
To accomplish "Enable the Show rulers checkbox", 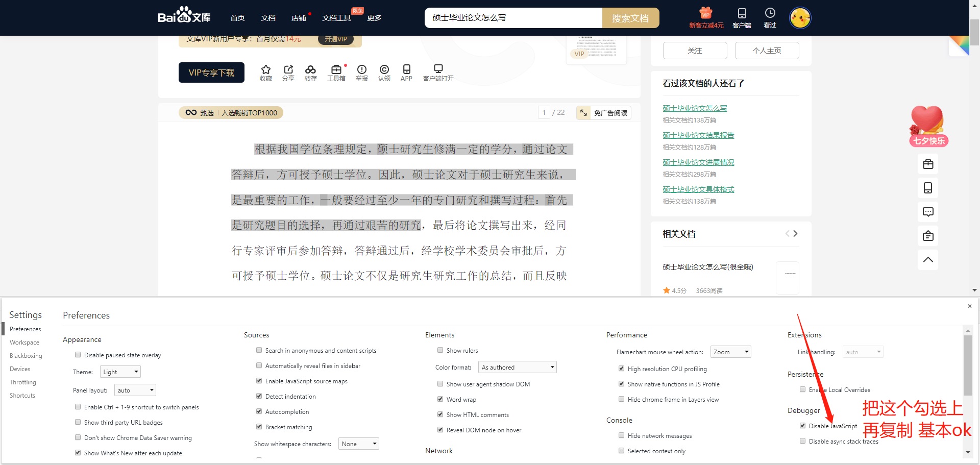I will 440,350.
